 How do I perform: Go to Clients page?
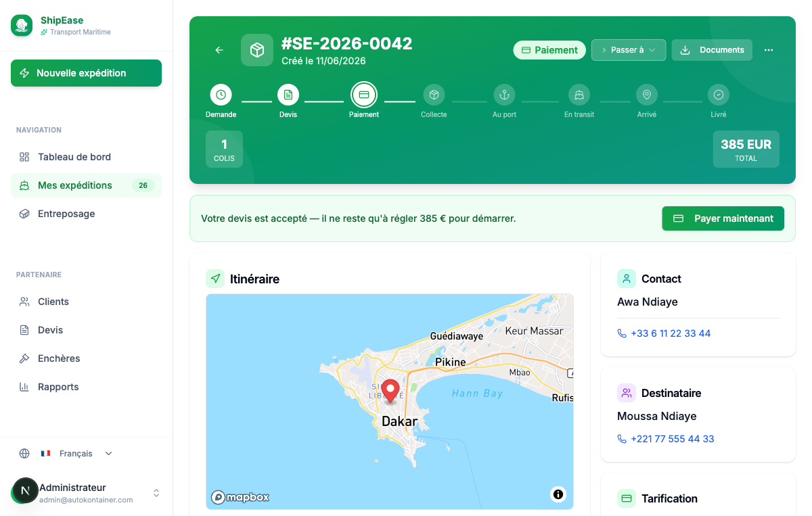click(86, 302)
